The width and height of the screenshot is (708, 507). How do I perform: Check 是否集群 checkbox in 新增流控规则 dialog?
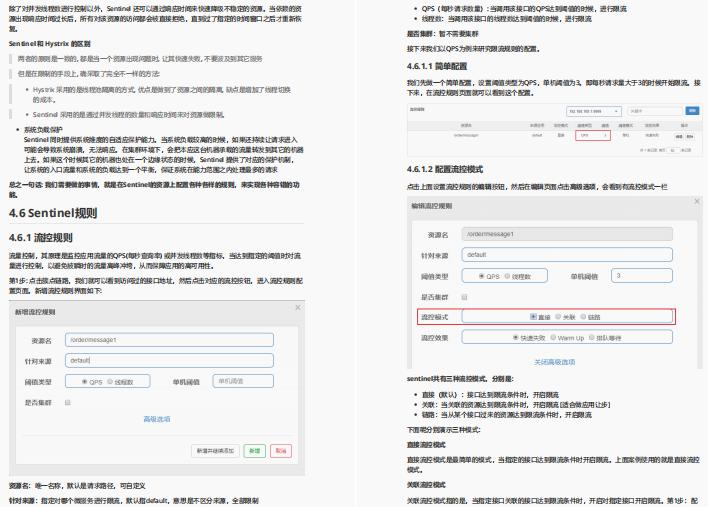pyautogui.click(x=68, y=402)
